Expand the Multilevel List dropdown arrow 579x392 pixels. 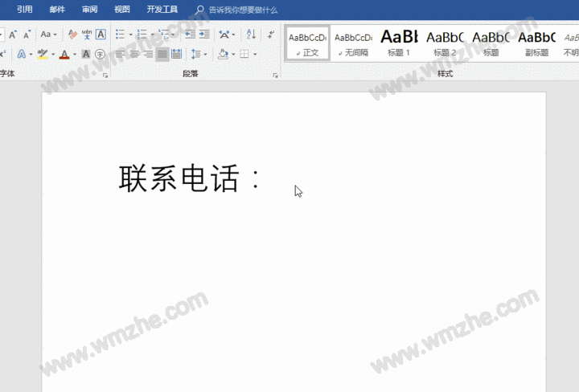pos(173,35)
